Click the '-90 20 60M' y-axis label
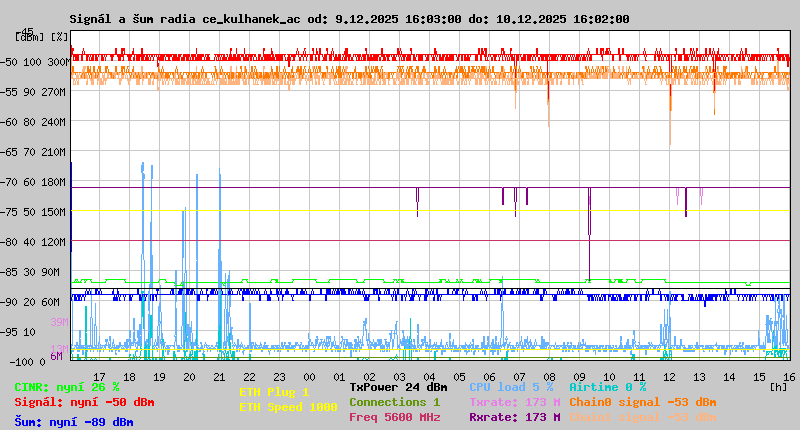 click(x=30, y=302)
